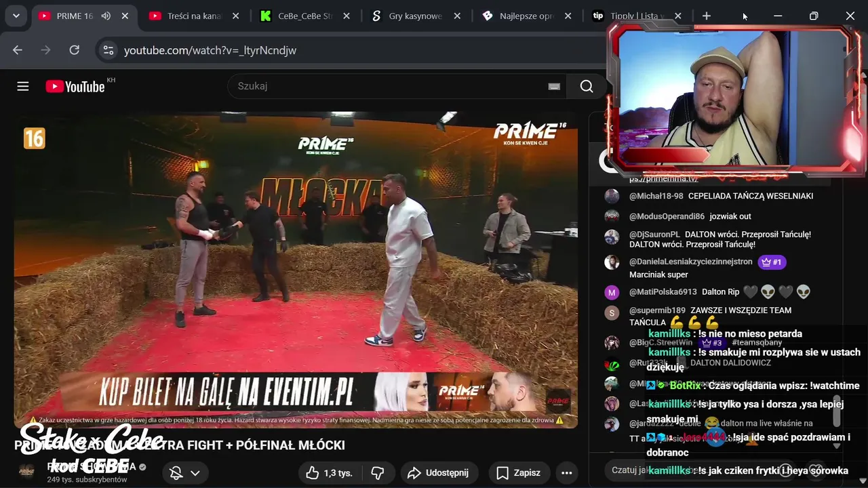Image resolution: width=868 pixels, height=488 pixels.
Task: Open @MatiPolska6913 chat author
Action: pos(663,292)
